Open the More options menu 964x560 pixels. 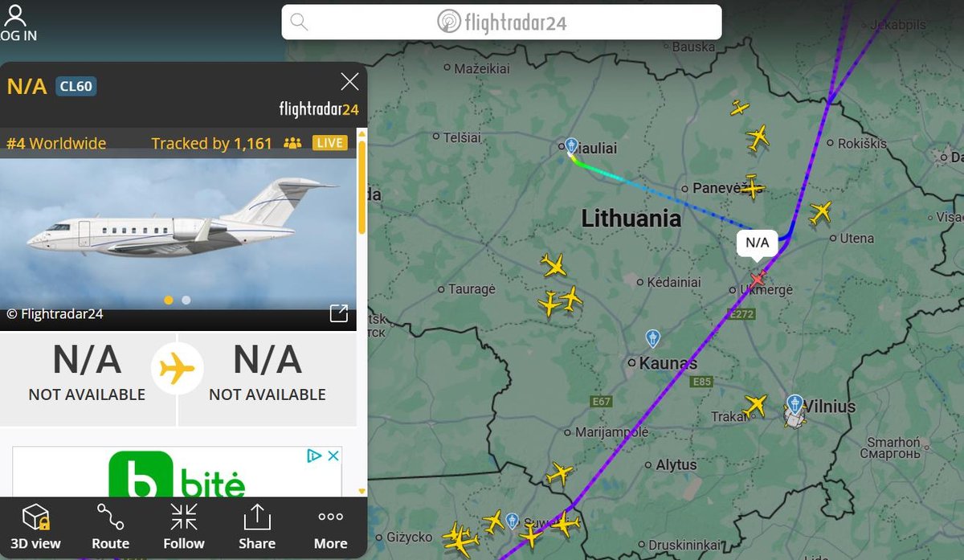click(x=330, y=525)
